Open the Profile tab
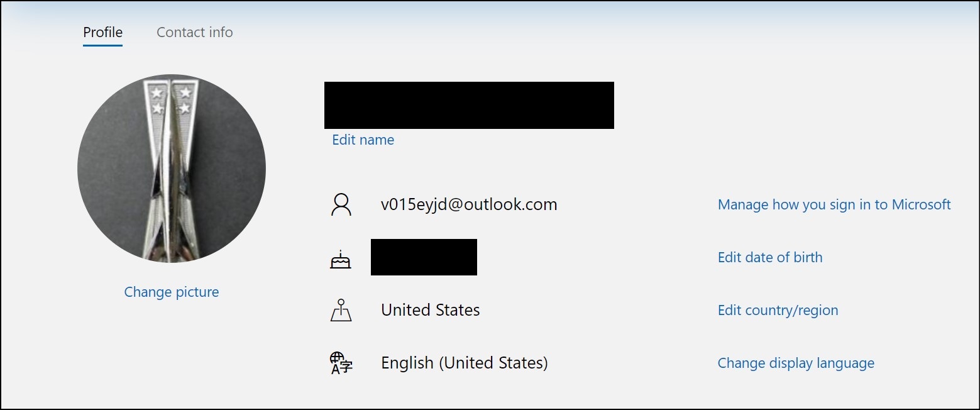 coord(103,32)
